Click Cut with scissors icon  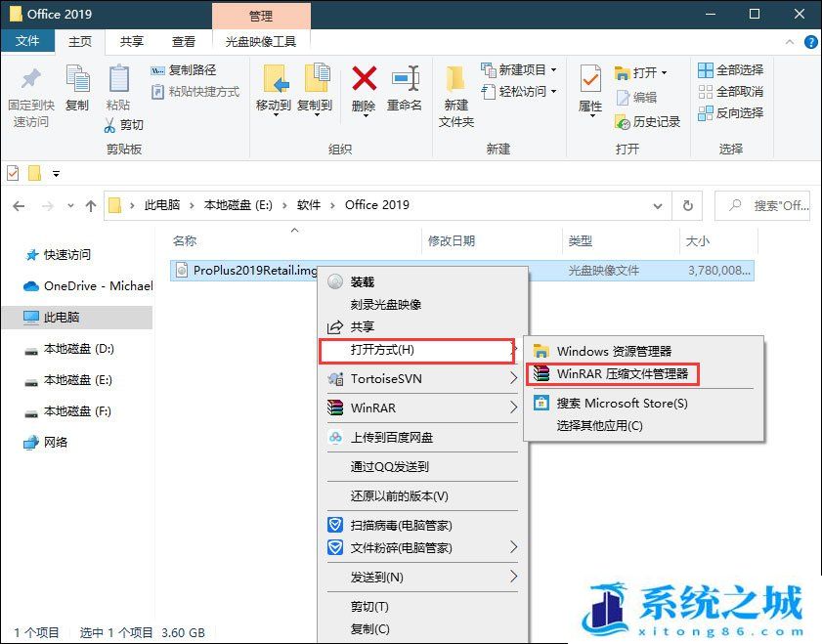click(x=124, y=125)
